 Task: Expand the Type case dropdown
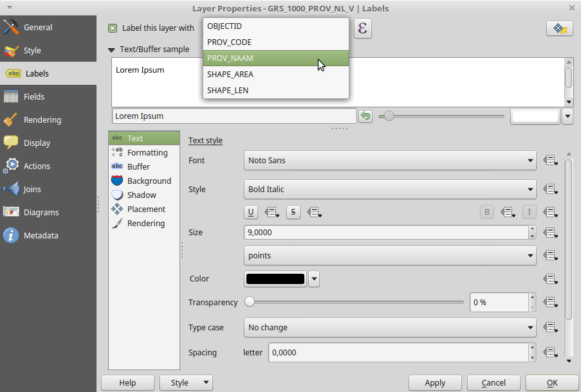pos(390,328)
